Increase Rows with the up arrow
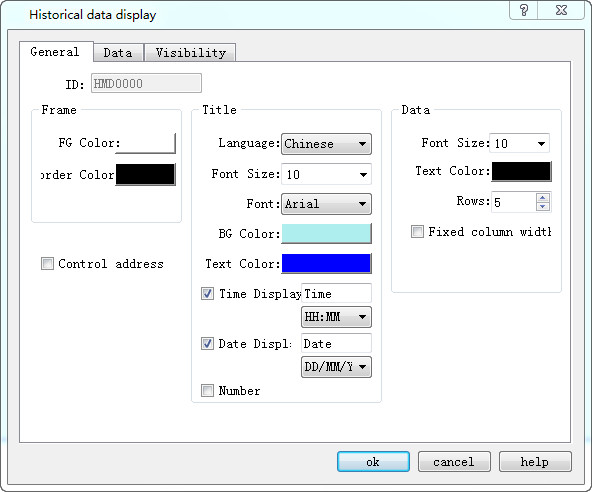 click(543, 197)
